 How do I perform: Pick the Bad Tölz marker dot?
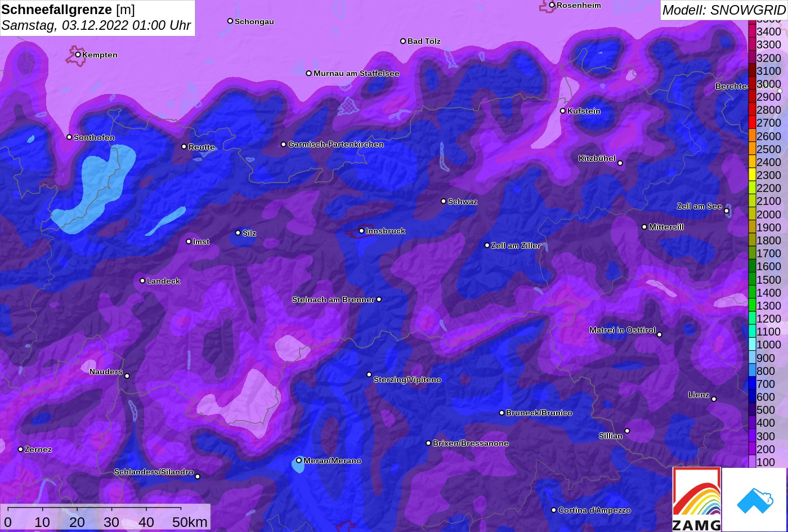click(x=403, y=41)
